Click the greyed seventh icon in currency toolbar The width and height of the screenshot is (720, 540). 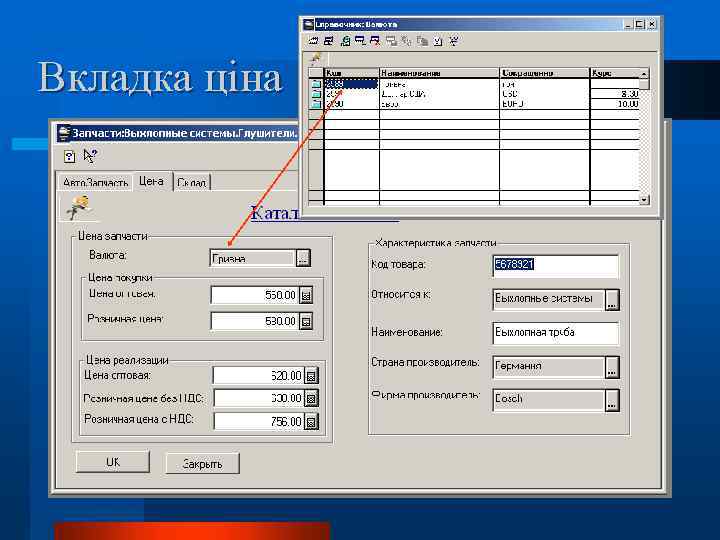[x=406, y=41]
